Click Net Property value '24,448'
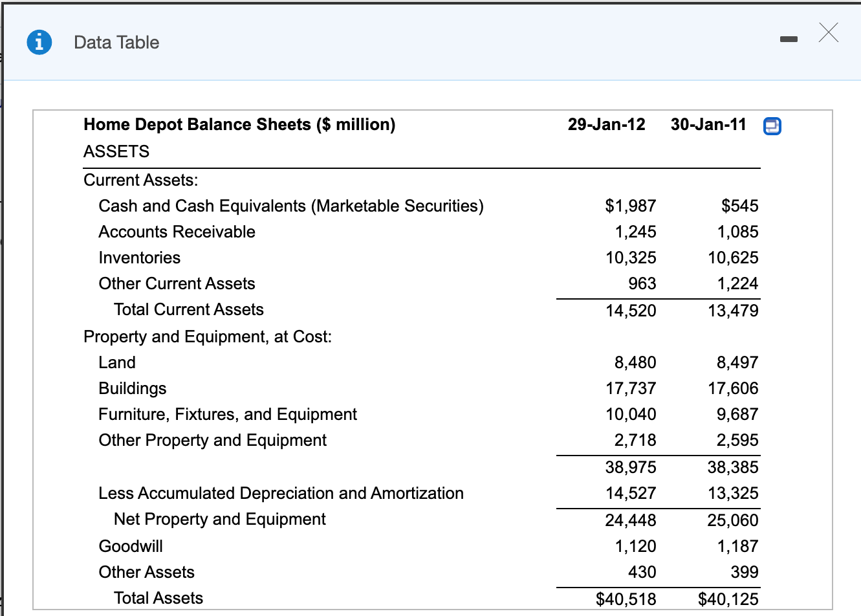 point(631,520)
